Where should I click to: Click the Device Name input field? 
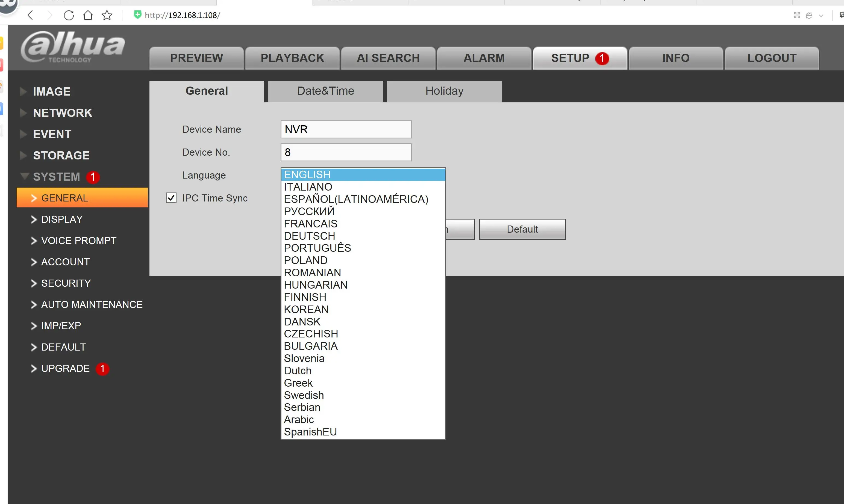point(346,129)
